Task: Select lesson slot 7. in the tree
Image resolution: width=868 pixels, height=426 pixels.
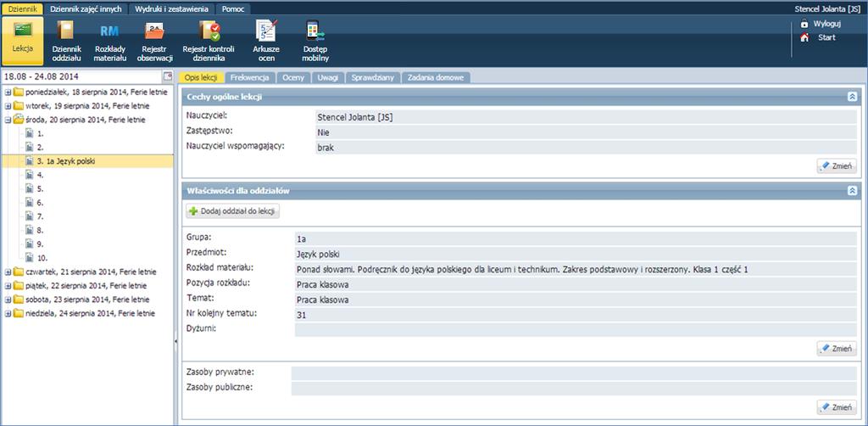Action: (x=41, y=216)
